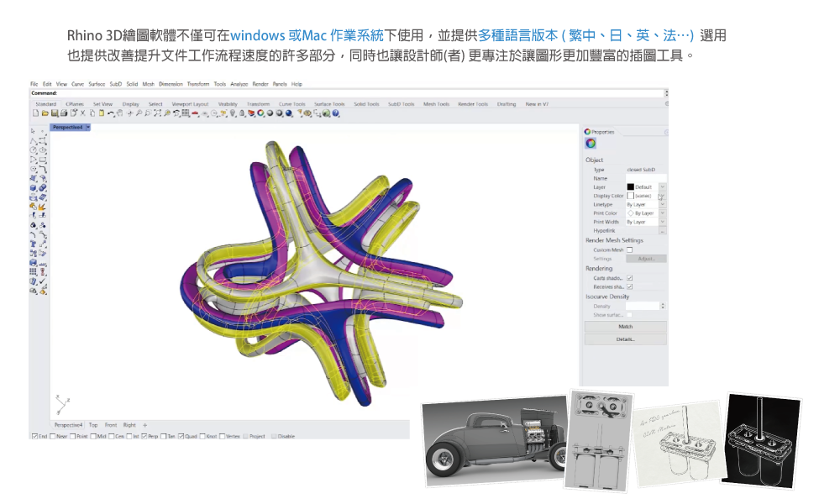Expand the Linetype dropdown
The height and width of the screenshot is (504, 840).
coord(662,205)
